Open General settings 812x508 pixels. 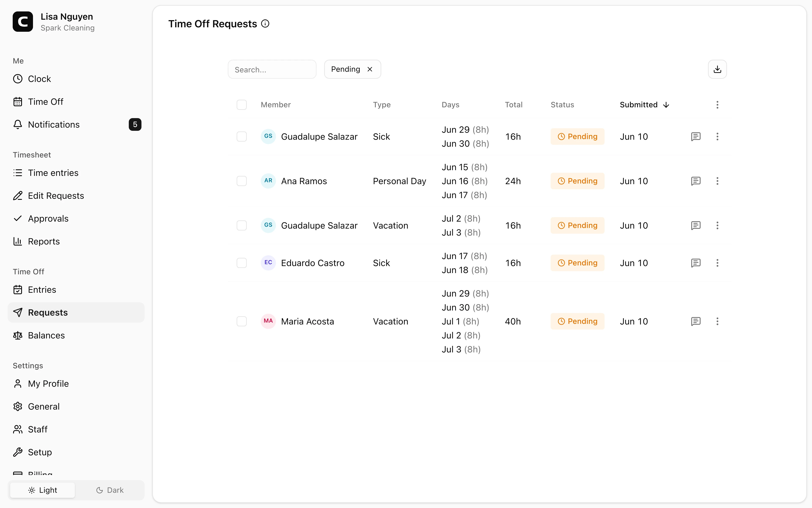pyautogui.click(x=76, y=407)
